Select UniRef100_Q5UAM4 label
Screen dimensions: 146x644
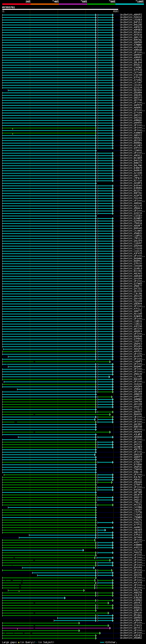[131, 93]
